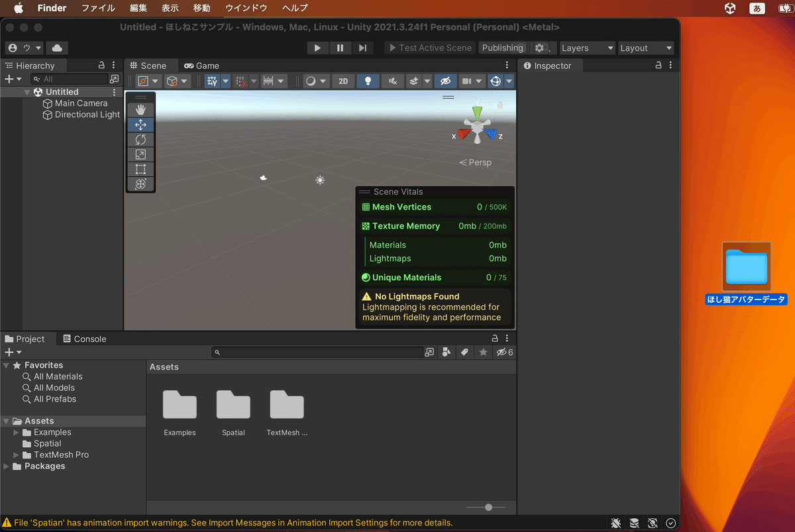Expand TextMesh Pro folder tree
This screenshot has width=795, height=532.
17,455
